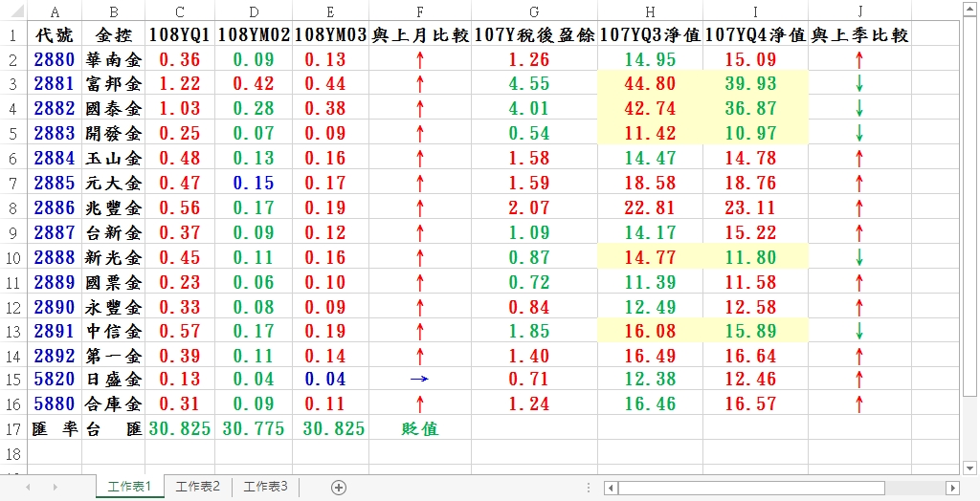Viewport: 980px width, 501px height.
Task: Select cell 貶值 in row 17
Action: click(420, 429)
